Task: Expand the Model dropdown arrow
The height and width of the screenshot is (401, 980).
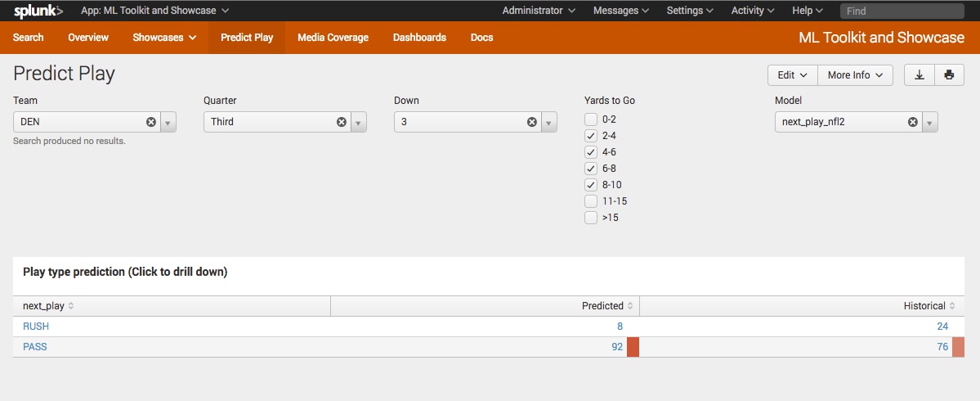Action: click(x=929, y=122)
